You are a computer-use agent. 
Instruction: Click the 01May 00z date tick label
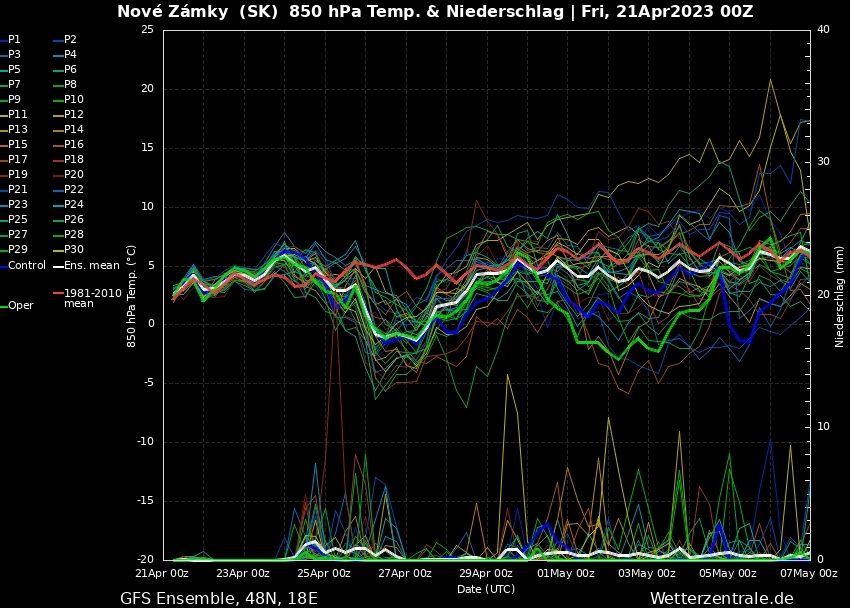tap(566, 573)
